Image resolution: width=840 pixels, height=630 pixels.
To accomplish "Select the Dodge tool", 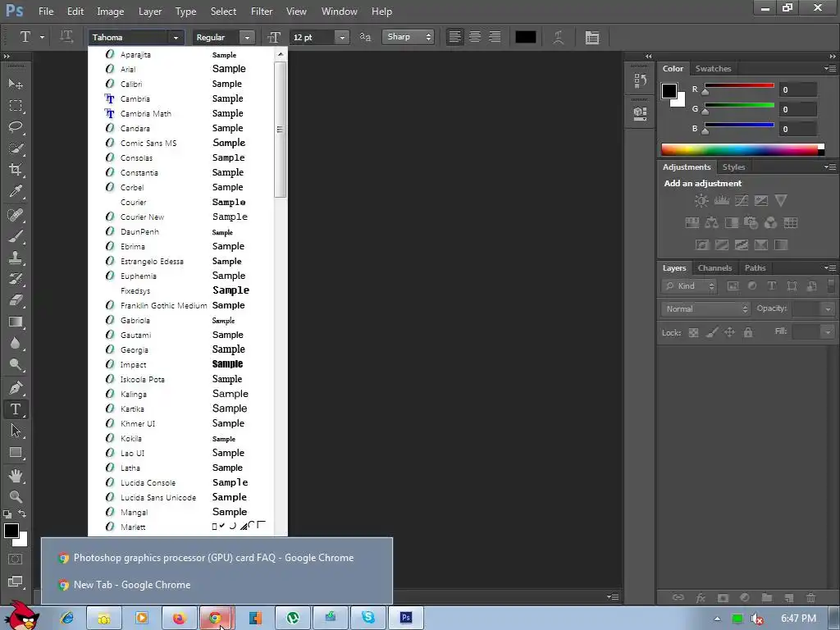I will [16, 365].
